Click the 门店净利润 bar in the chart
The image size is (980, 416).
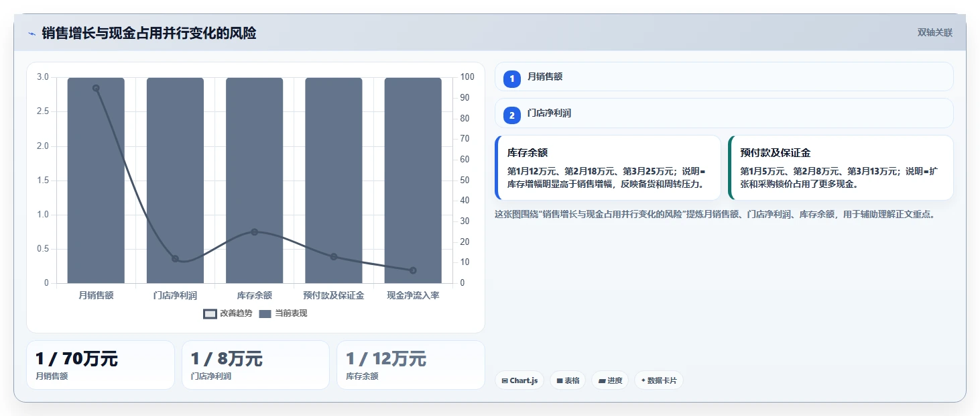click(x=175, y=180)
